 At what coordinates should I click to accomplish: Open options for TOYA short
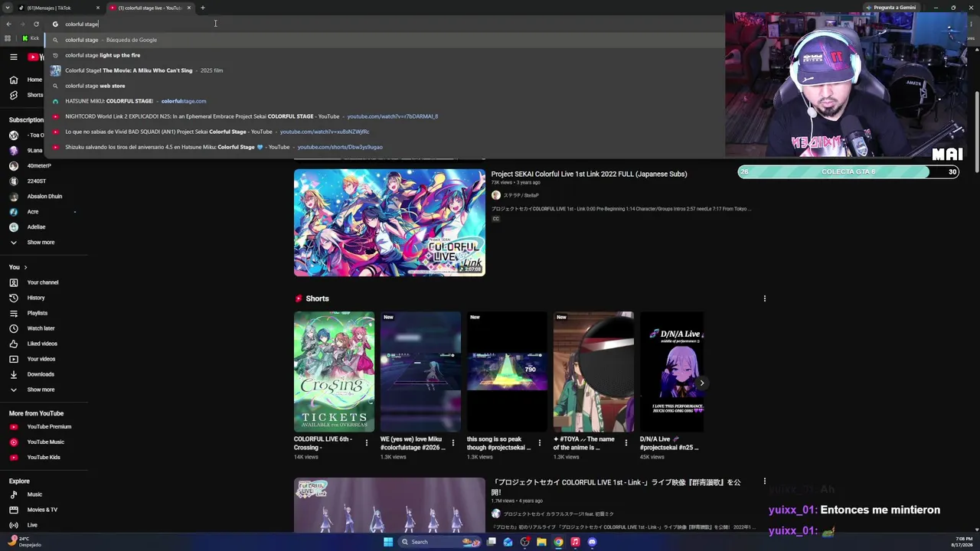pyautogui.click(x=626, y=442)
